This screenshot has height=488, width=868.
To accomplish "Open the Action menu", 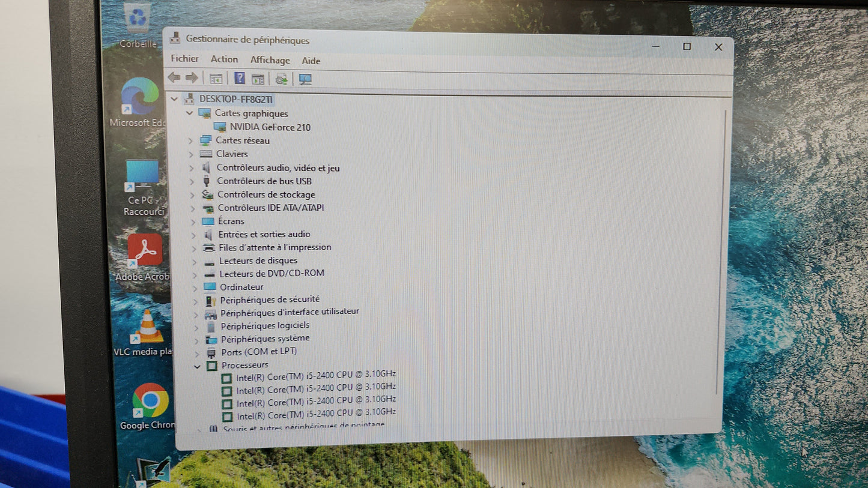I will click(x=224, y=59).
